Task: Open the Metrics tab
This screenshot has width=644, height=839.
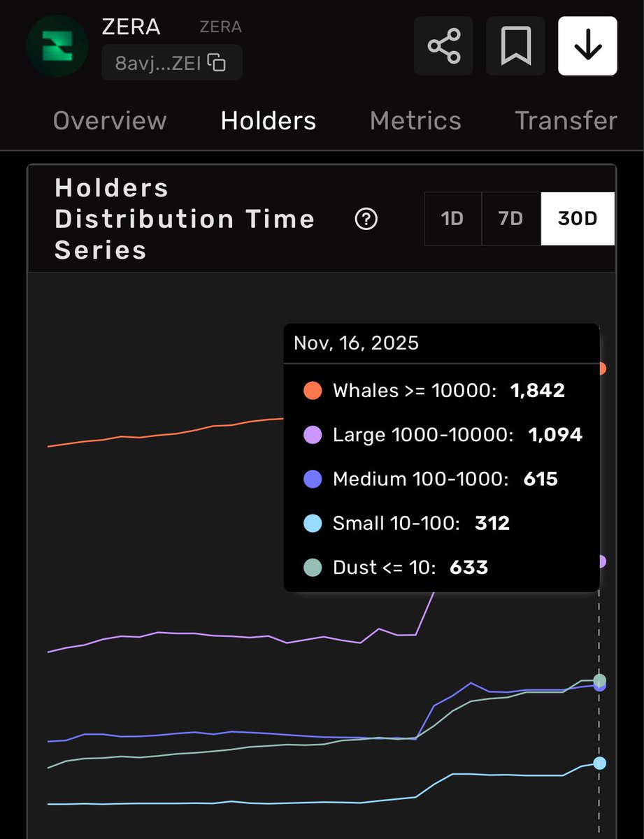Action: pos(415,120)
